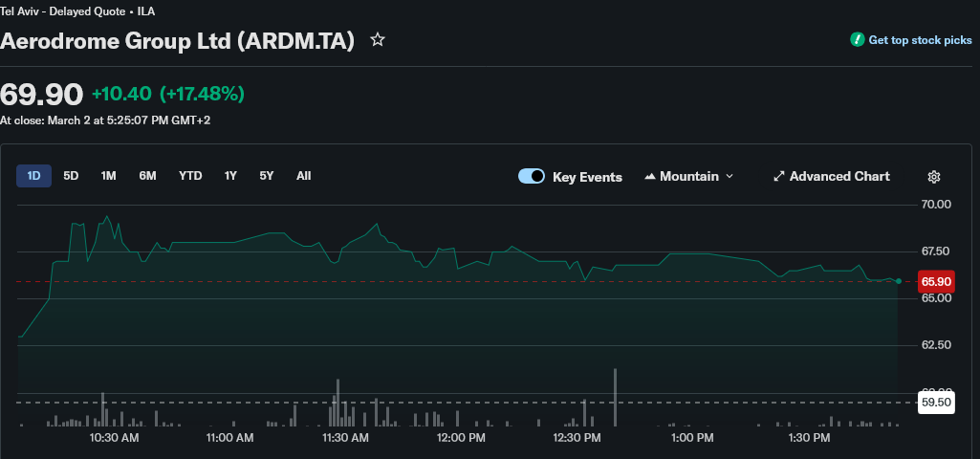Click the 62.50 price axis label
This screenshot has width=980, height=459.
point(936,345)
